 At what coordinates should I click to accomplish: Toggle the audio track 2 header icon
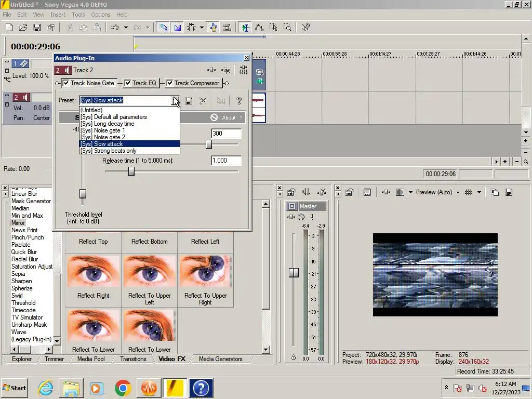point(21,97)
